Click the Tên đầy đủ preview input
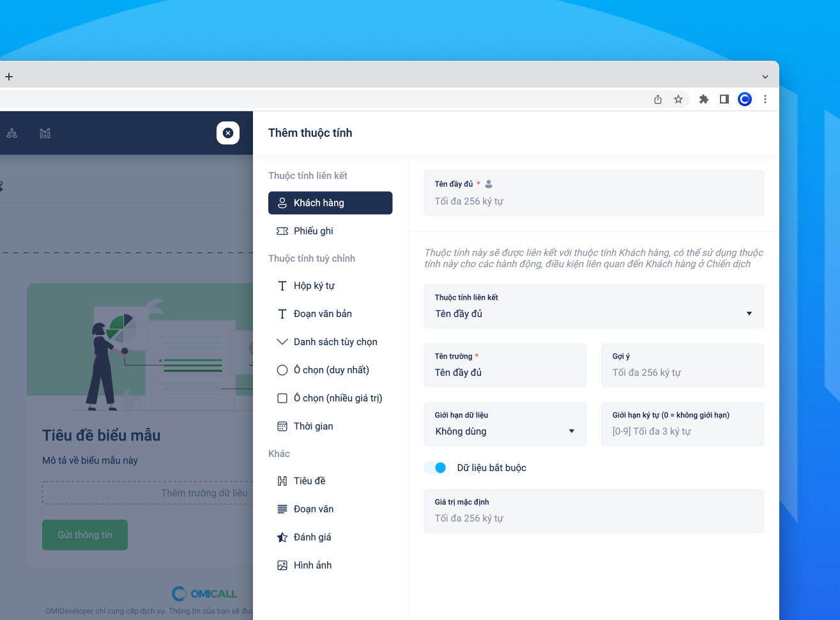The height and width of the screenshot is (620, 840). (594, 193)
